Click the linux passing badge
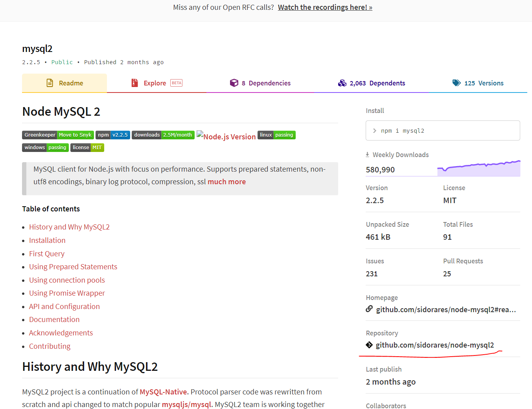 pyautogui.click(x=276, y=135)
